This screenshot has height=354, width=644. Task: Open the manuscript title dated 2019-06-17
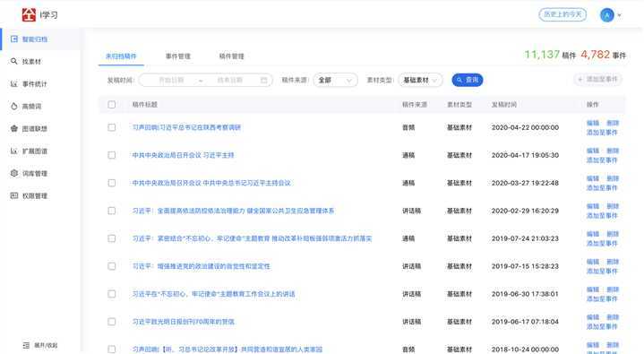[x=184, y=322]
